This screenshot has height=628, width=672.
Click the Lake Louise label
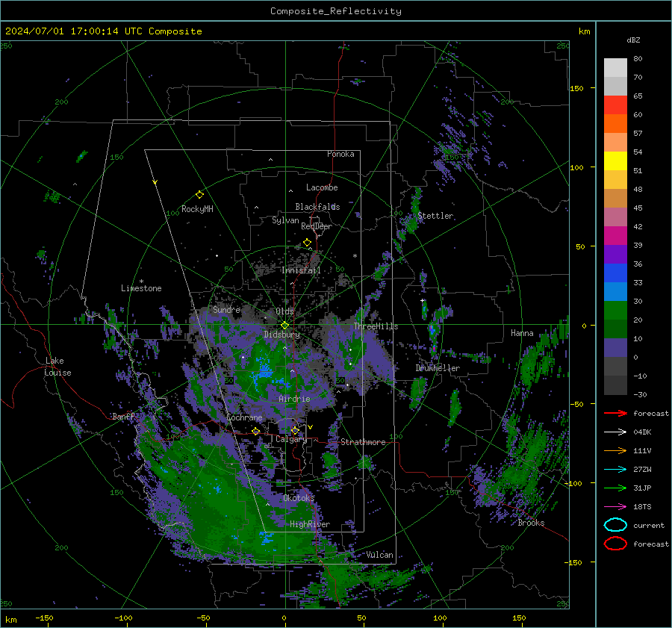point(58,367)
